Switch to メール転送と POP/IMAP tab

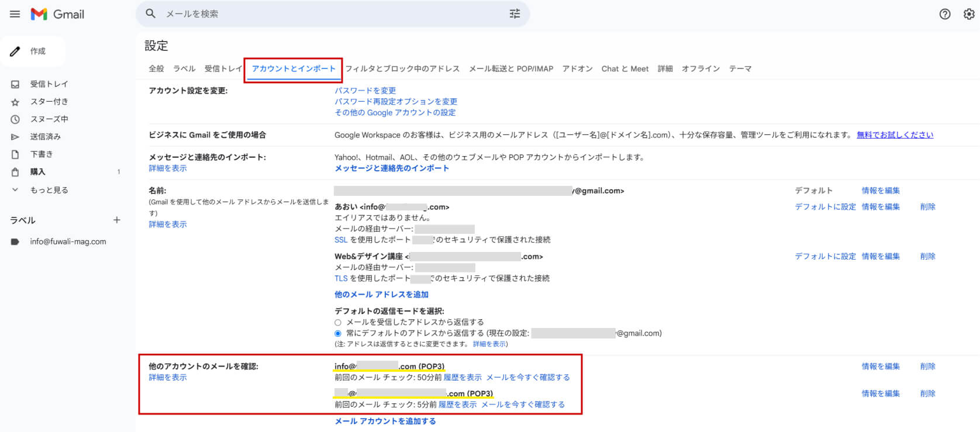510,69
